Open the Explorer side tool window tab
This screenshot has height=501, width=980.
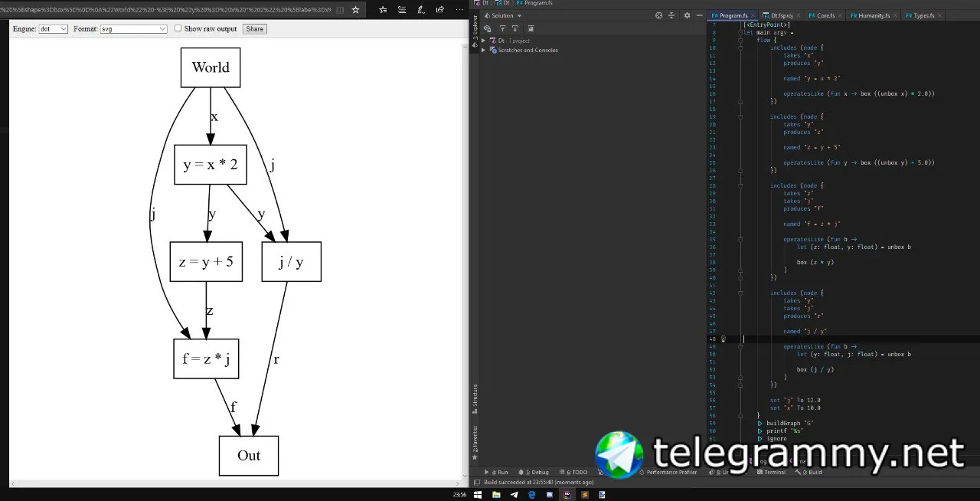(x=475, y=31)
